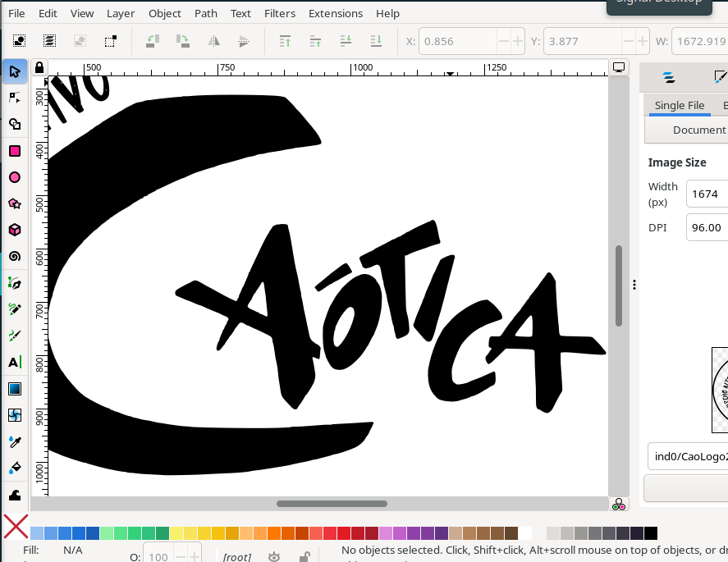Toggle layer visibility eye in status bar
The height and width of the screenshot is (562, 728).
pos(274,557)
